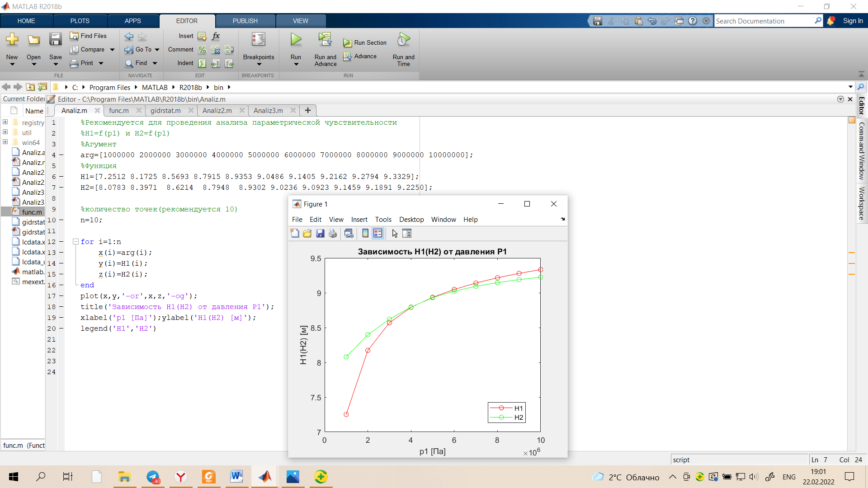Open the Save dropdown arrow
This screenshot has width=868, height=488.
click(55, 65)
